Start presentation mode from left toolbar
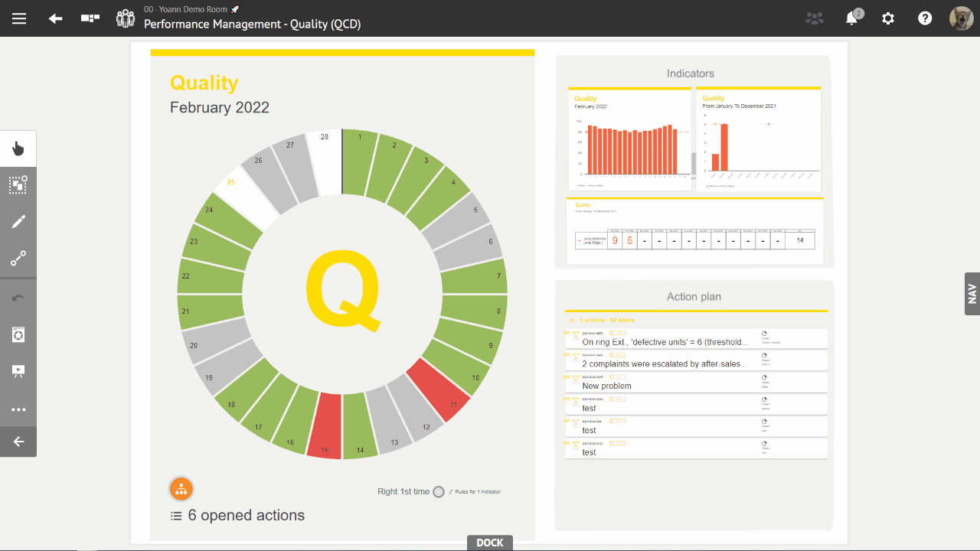The height and width of the screenshot is (551, 980). pyautogui.click(x=18, y=372)
